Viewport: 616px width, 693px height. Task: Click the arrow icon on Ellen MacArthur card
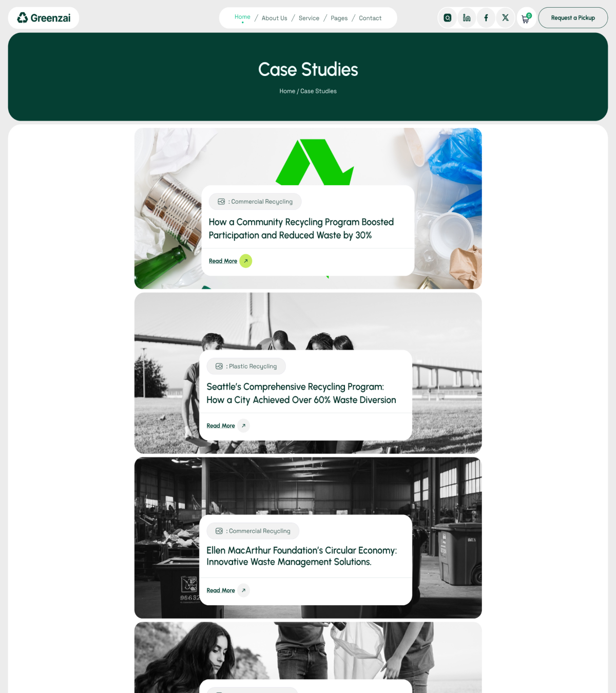243,590
